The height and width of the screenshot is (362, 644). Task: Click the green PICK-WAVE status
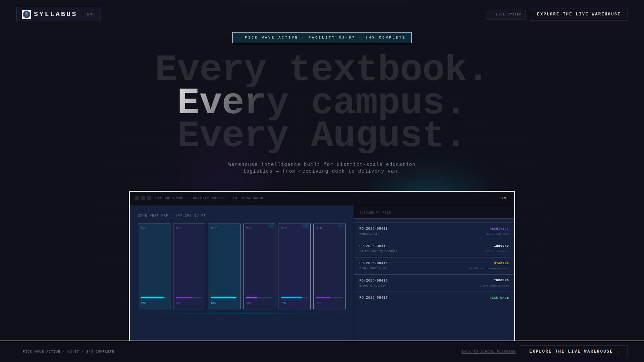pos(499,298)
